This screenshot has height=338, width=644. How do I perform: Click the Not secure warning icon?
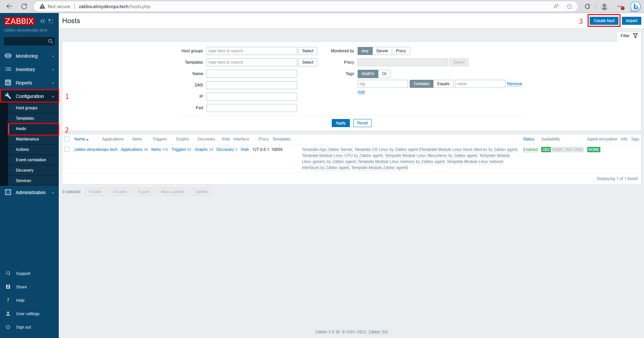pyautogui.click(x=42, y=6)
